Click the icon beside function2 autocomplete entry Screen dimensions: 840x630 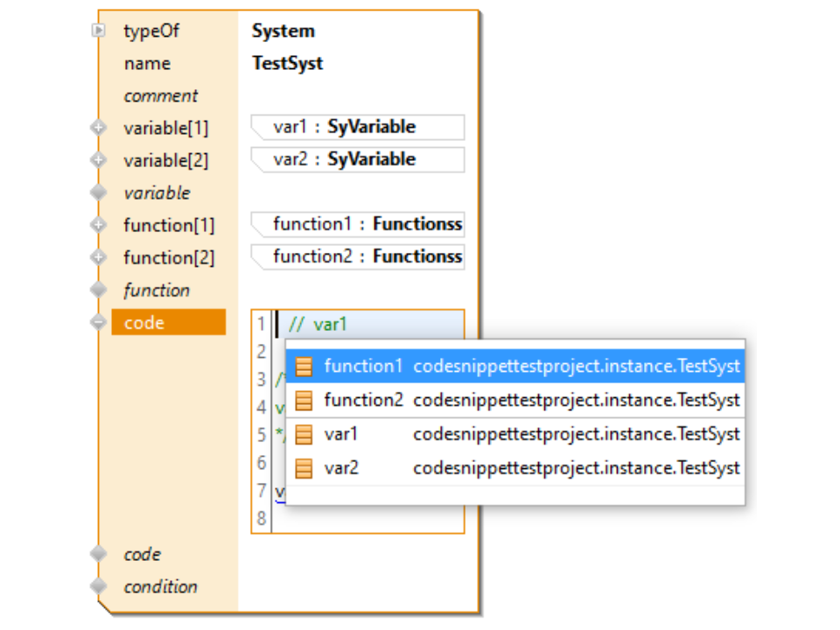coord(304,401)
